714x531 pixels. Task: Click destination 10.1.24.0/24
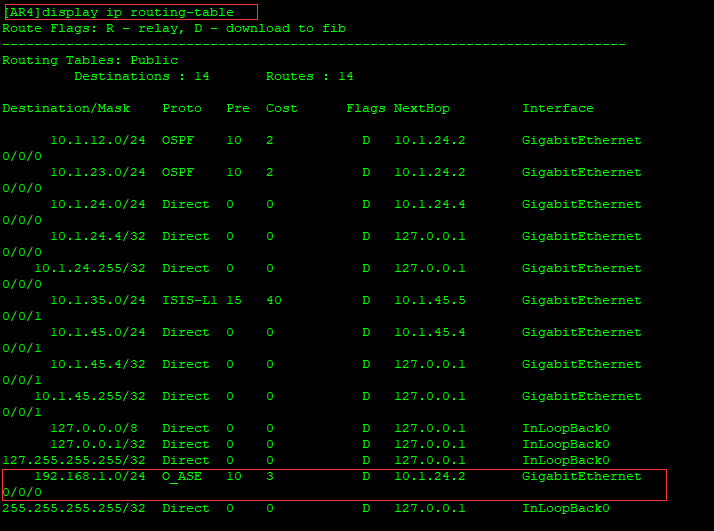tap(97, 204)
